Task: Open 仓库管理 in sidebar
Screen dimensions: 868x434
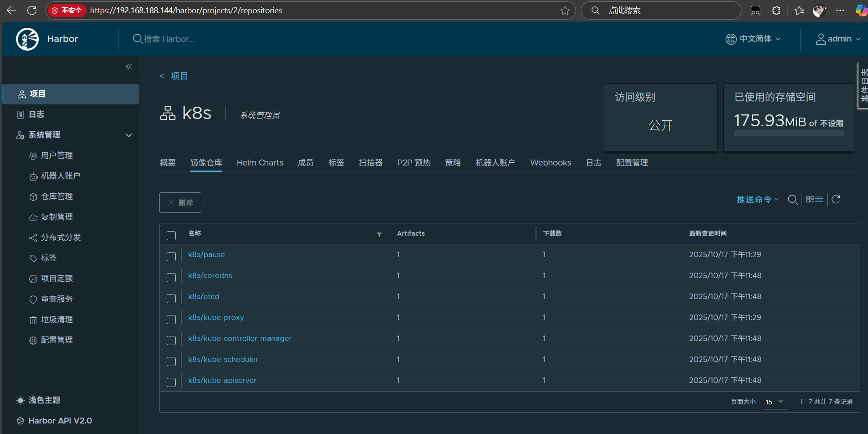Action: click(x=57, y=196)
